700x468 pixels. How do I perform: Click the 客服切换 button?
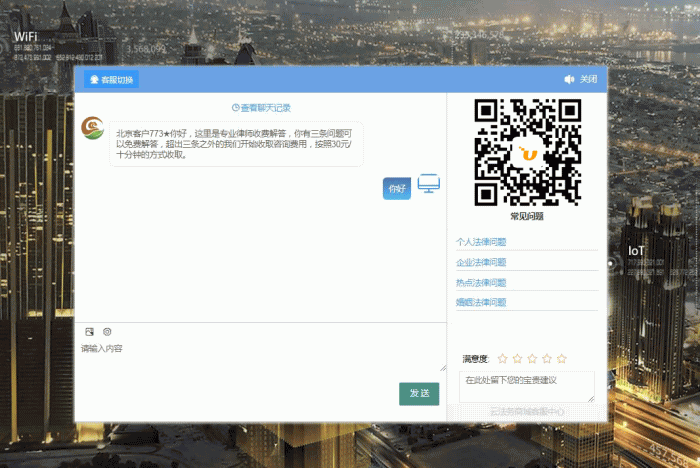[x=111, y=79]
